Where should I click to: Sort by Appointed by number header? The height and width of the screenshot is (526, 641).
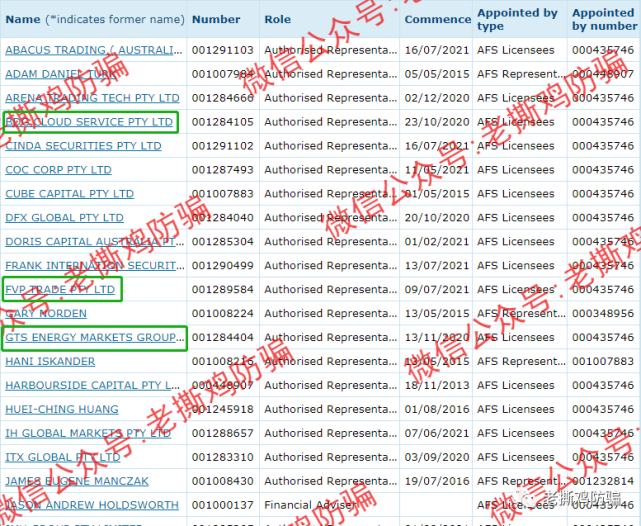(605, 19)
